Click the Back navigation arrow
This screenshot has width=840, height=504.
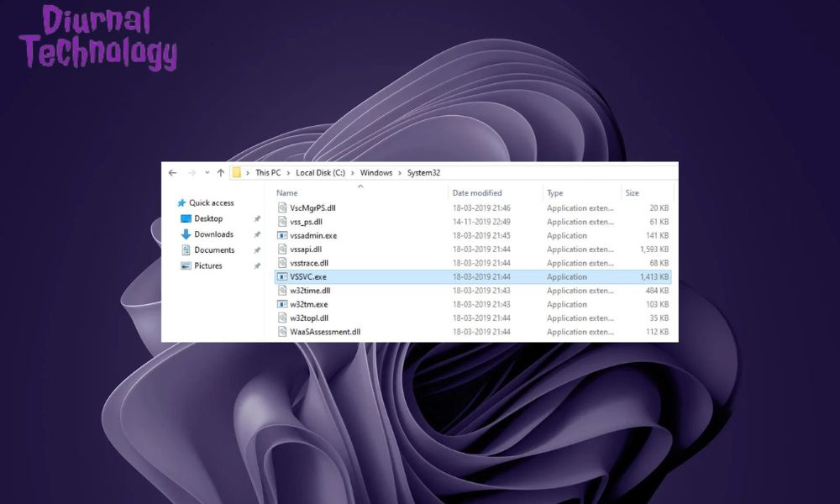click(172, 172)
